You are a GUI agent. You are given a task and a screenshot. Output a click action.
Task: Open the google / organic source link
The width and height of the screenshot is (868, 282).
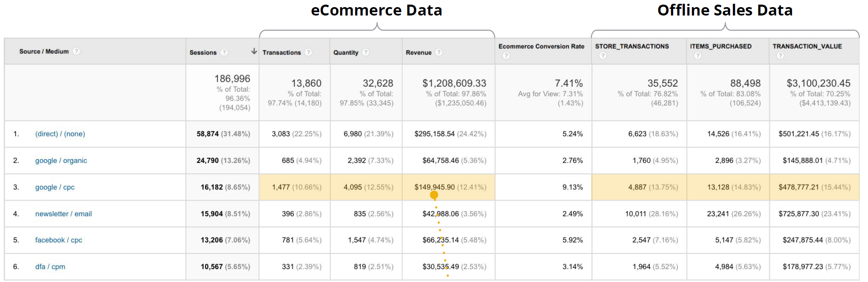pos(61,160)
